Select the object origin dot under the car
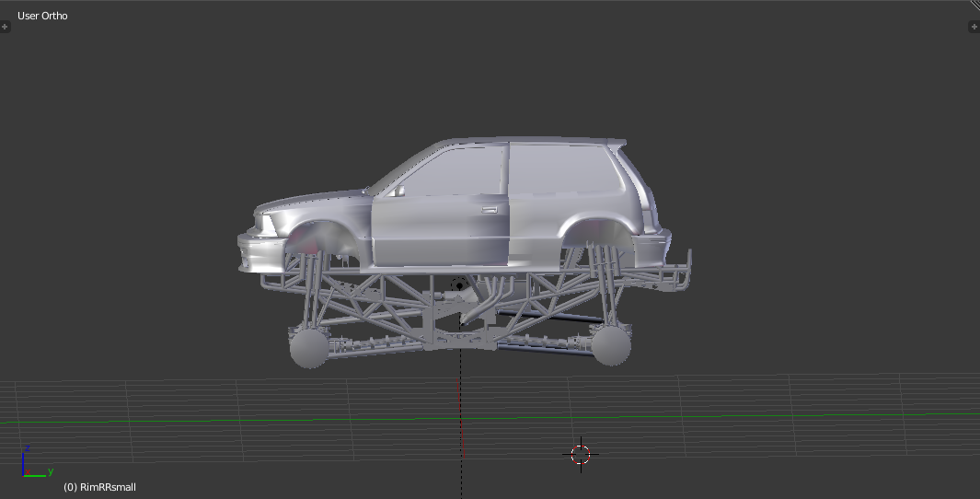This screenshot has width=980, height=499. tap(459, 285)
